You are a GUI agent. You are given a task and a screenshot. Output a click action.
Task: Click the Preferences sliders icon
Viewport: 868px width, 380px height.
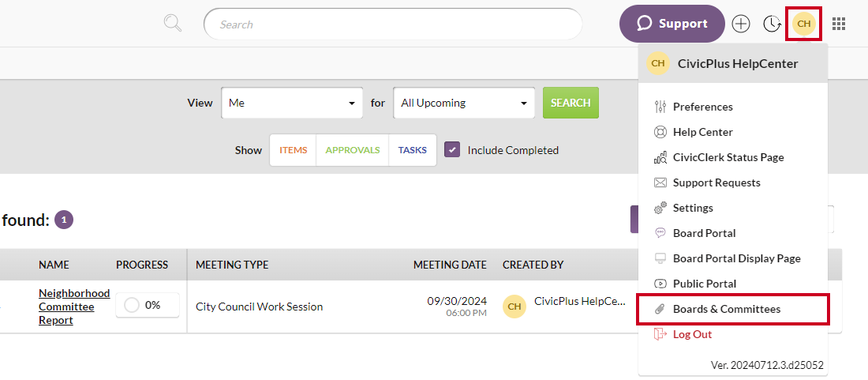660,107
